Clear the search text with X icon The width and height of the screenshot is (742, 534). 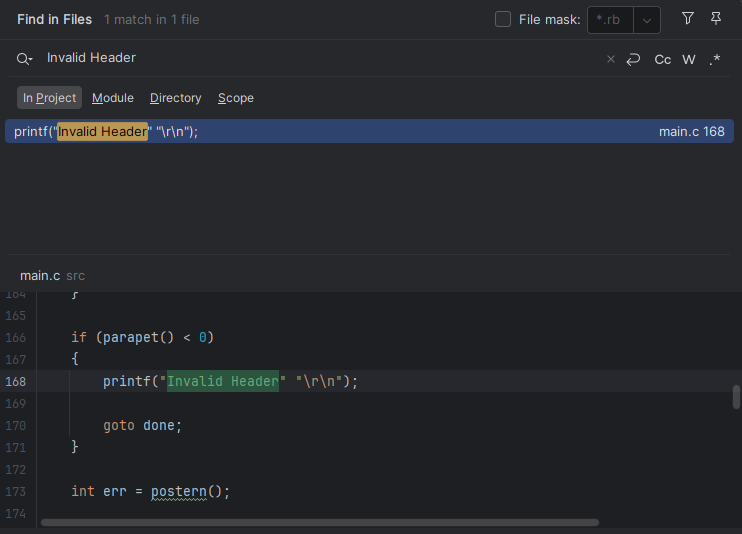[x=611, y=59]
